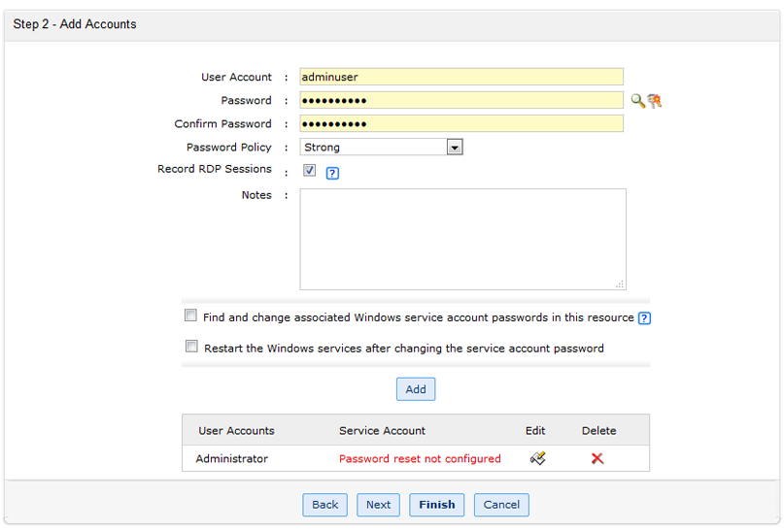This screenshot has height=532, width=784.
Task: Click inside the Notes text area
Action: click(462, 239)
